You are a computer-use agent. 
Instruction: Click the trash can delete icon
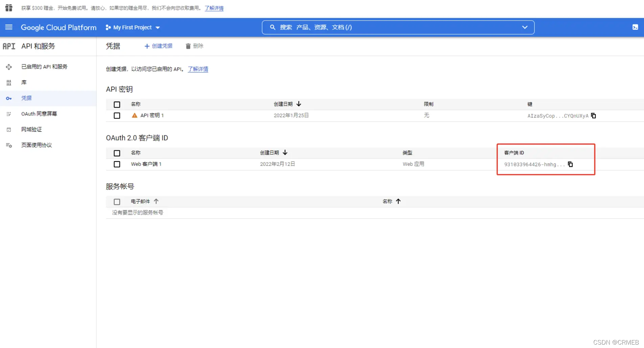pyautogui.click(x=188, y=46)
